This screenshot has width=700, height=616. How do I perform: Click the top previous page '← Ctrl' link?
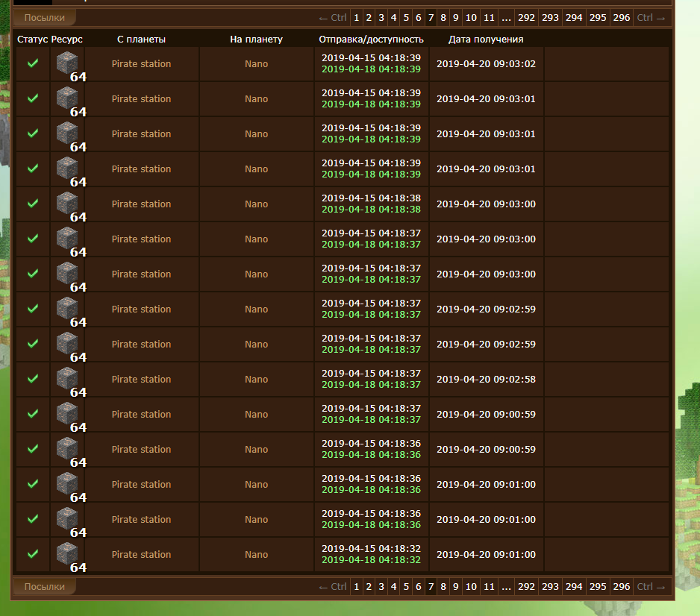(332, 17)
